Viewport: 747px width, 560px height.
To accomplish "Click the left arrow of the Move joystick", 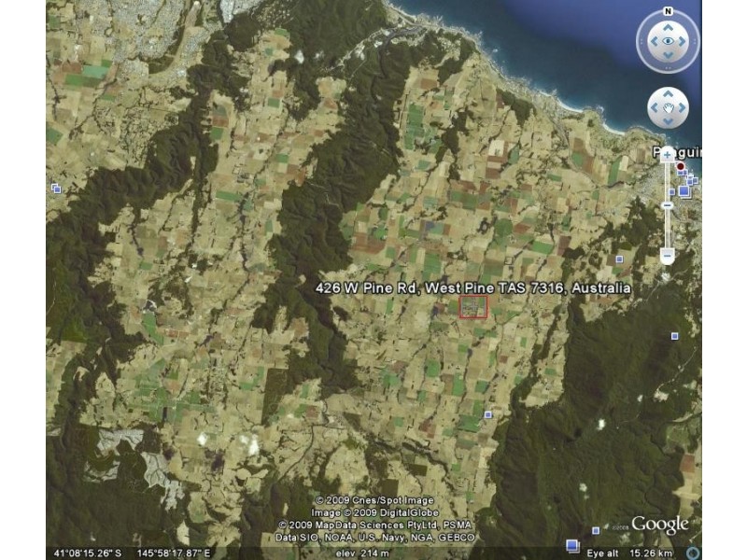I will pos(654,106).
